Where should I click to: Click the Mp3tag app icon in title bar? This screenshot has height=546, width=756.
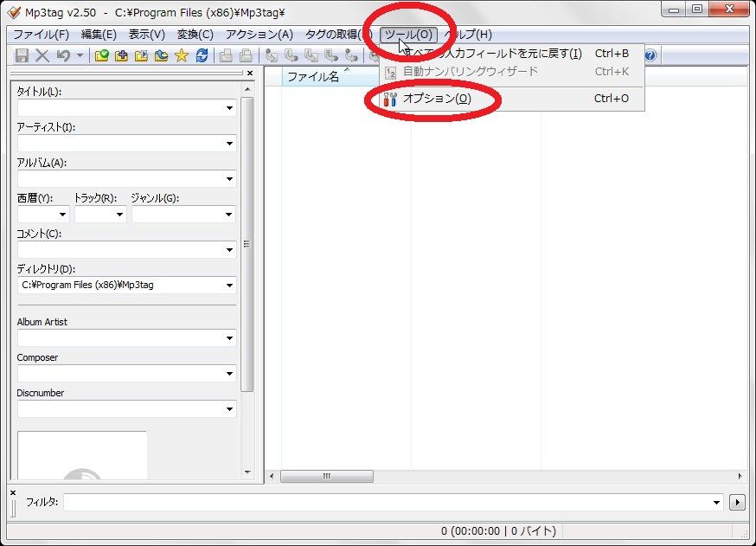15,12
